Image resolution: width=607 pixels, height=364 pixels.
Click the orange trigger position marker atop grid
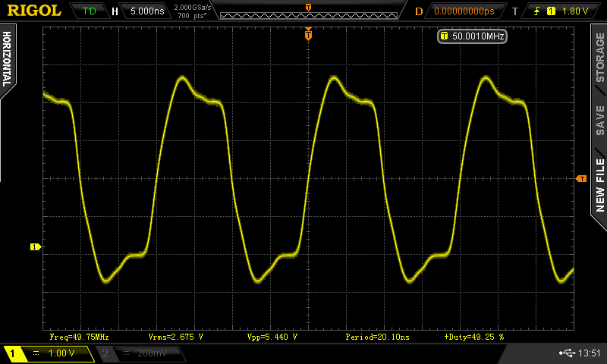308,34
